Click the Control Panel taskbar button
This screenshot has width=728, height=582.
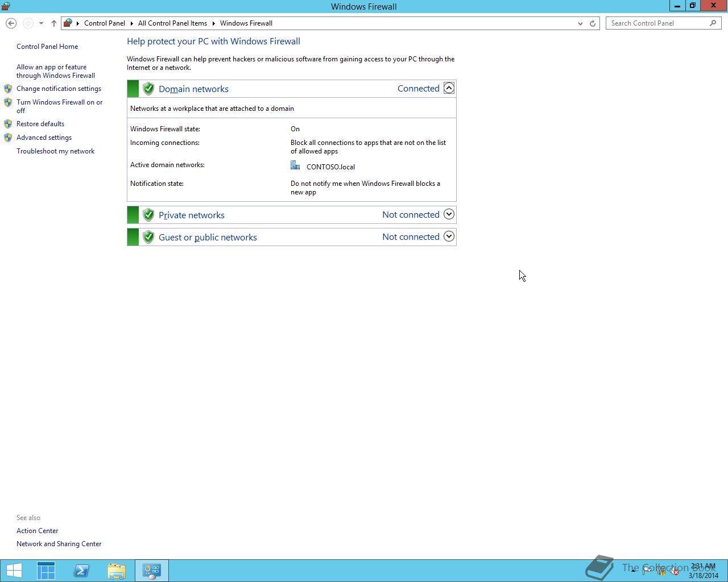pyautogui.click(x=152, y=571)
